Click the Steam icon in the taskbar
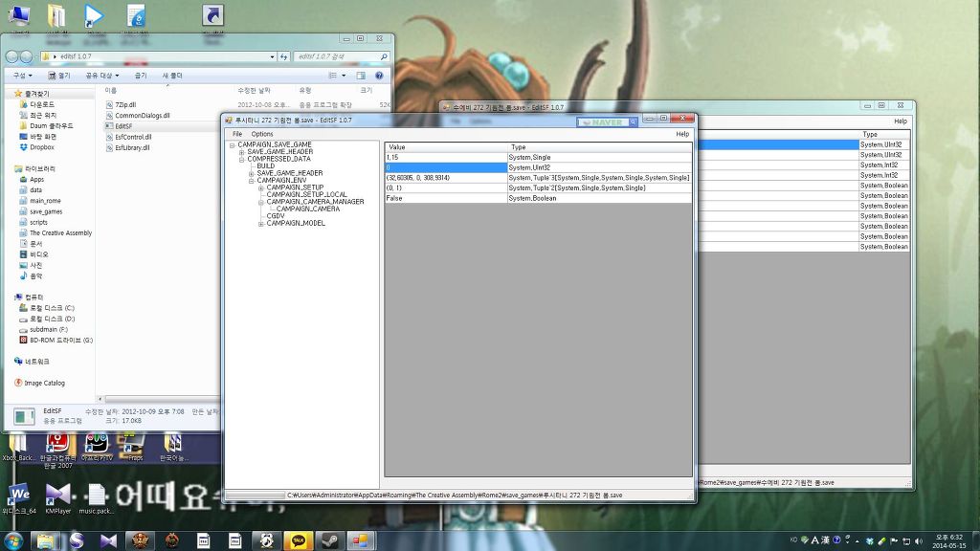 [x=328, y=540]
